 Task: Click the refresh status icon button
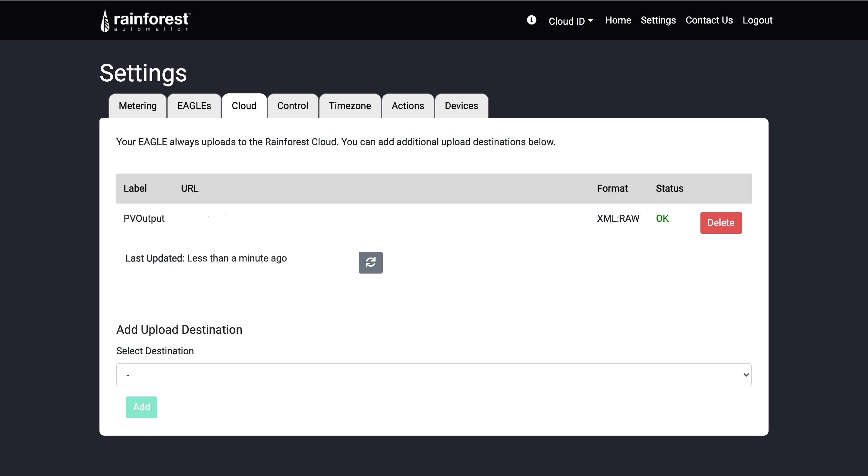[370, 262]
